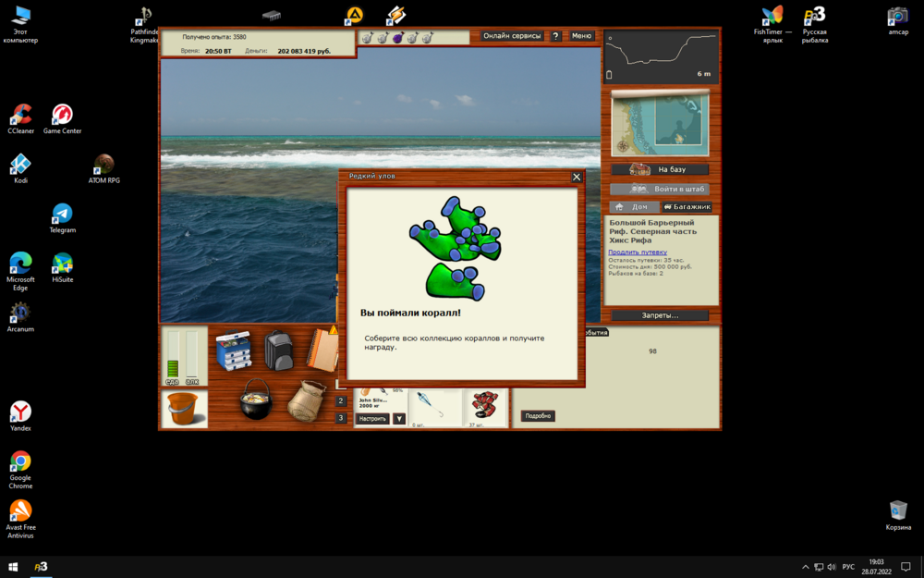Click the Продлить путевку link
924x578 pixels.
[x=637, y=252]
